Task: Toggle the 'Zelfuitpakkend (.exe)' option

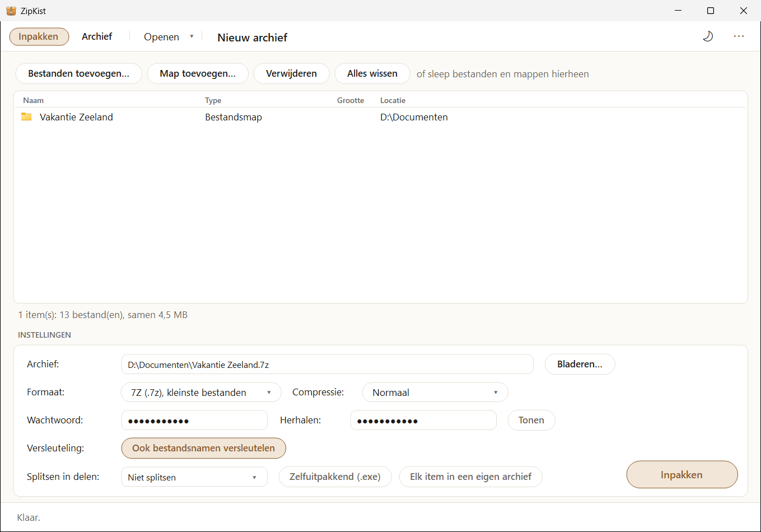Action: click(x=335, y=477)
